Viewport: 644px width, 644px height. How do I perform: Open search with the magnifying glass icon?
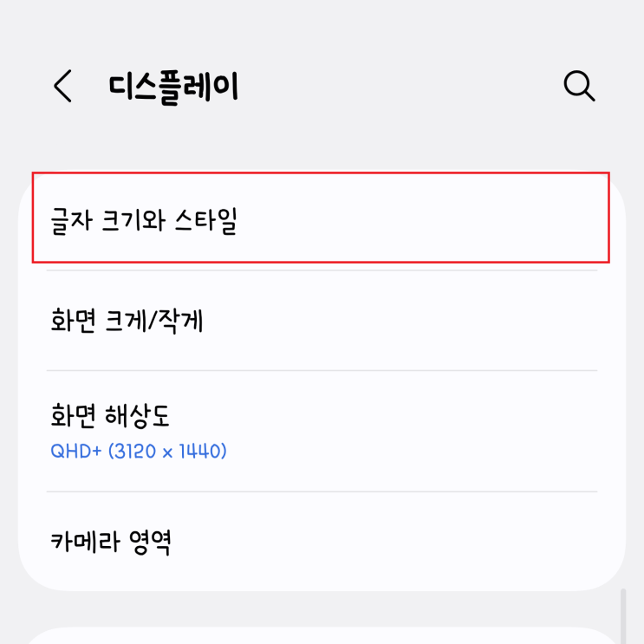tap(579, 86)
